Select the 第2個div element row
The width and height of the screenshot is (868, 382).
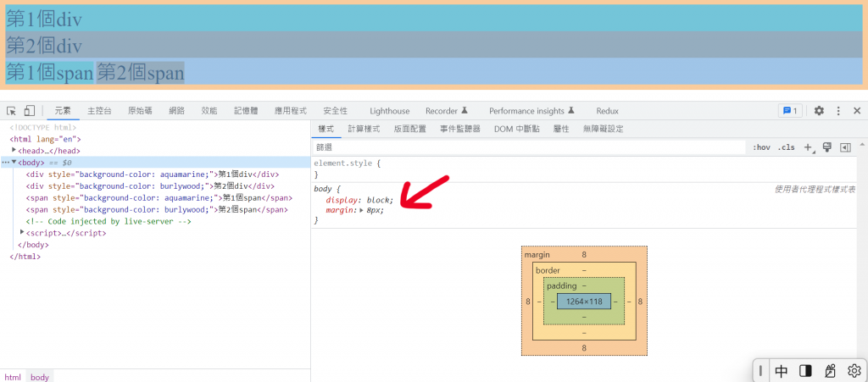coord(151,186)
